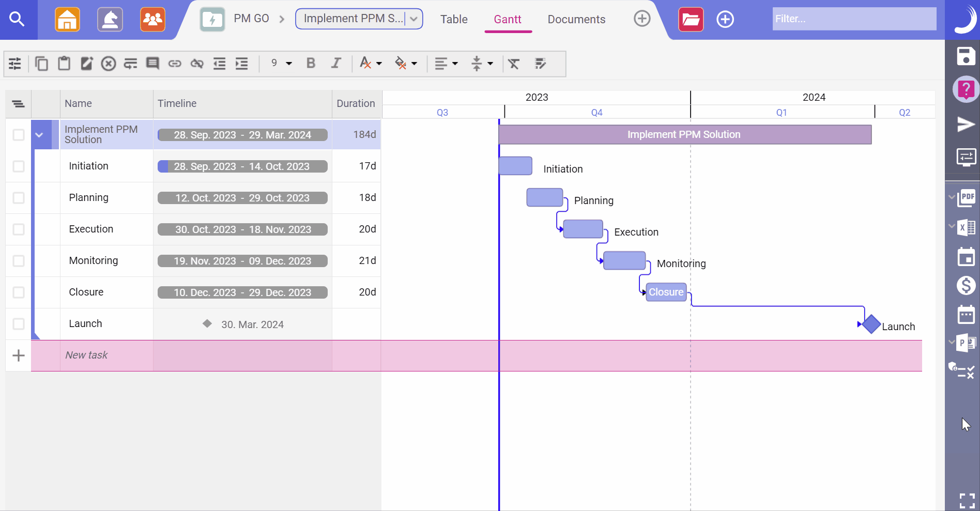Viewport: 980px width, 511px height.
Task: Click the save disk icon
Action: [966, 56]
